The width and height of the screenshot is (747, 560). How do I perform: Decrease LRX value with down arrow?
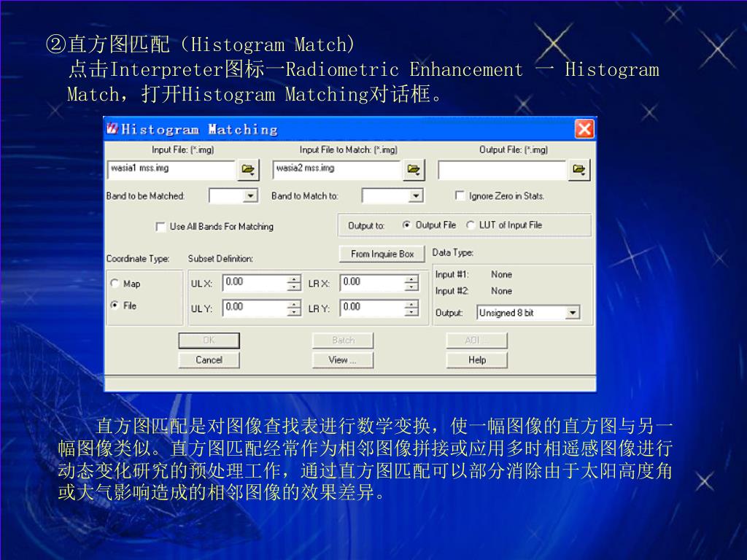[411, 287]
